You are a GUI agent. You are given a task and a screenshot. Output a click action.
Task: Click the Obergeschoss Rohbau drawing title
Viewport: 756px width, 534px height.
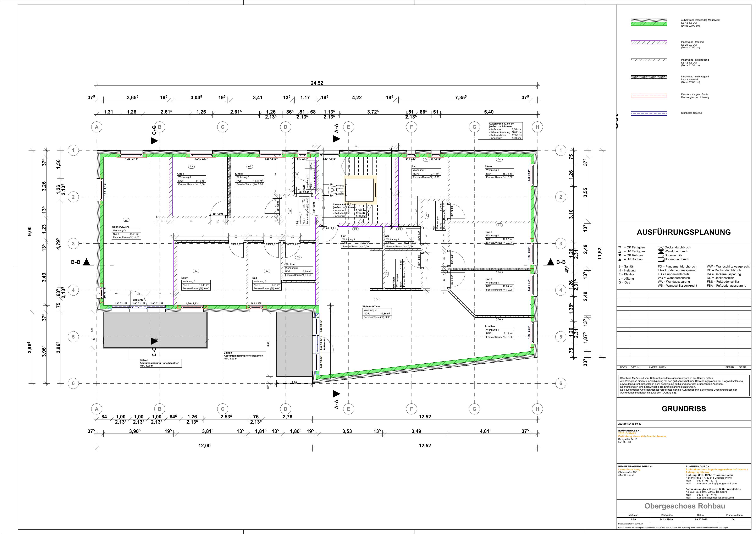click(x=685, y=506)
